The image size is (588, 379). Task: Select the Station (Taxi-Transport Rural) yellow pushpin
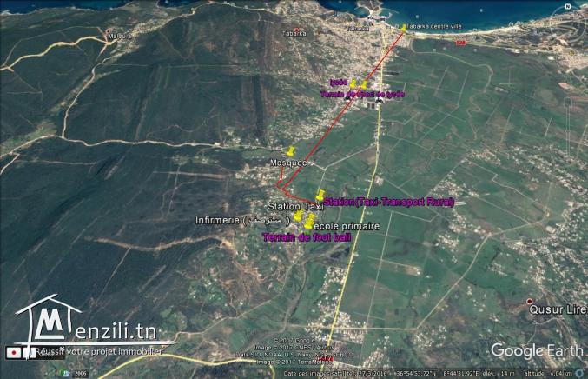[321, 195]
